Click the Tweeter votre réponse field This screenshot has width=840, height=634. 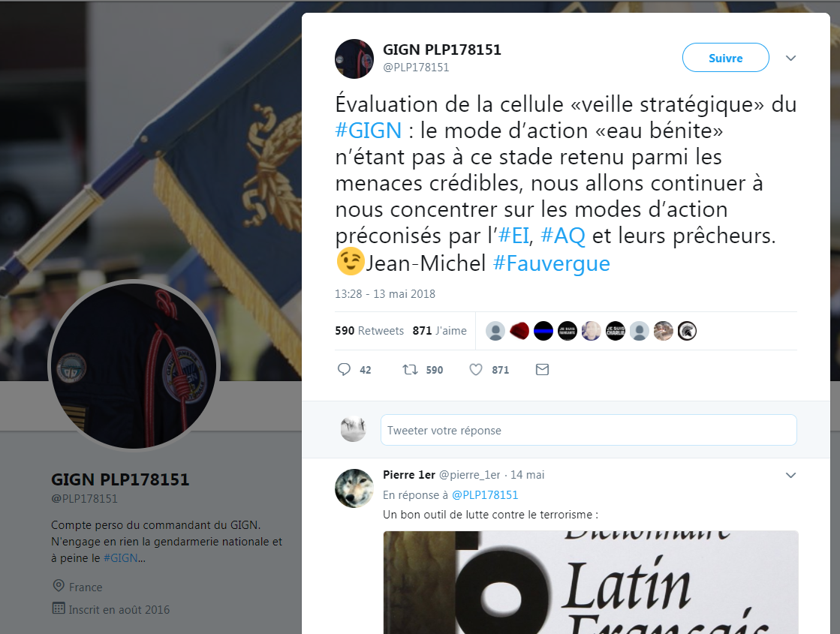tap(589, 430)
